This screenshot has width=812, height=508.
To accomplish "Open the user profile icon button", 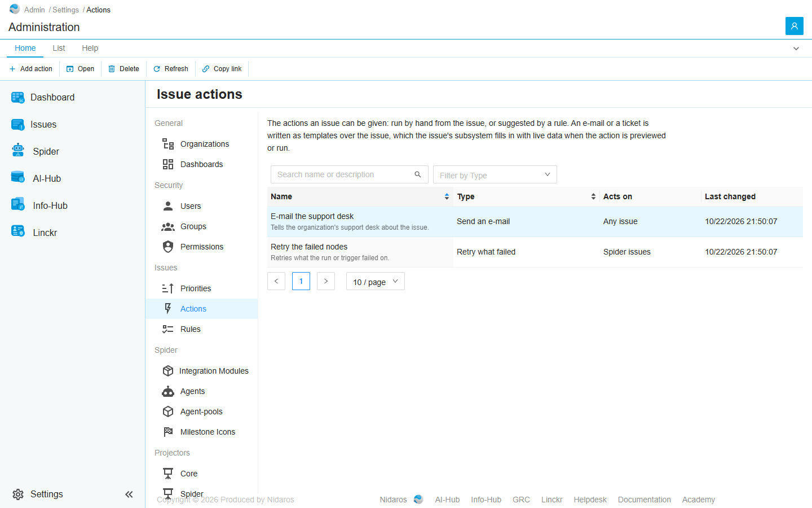I will (x=795, y=26).
